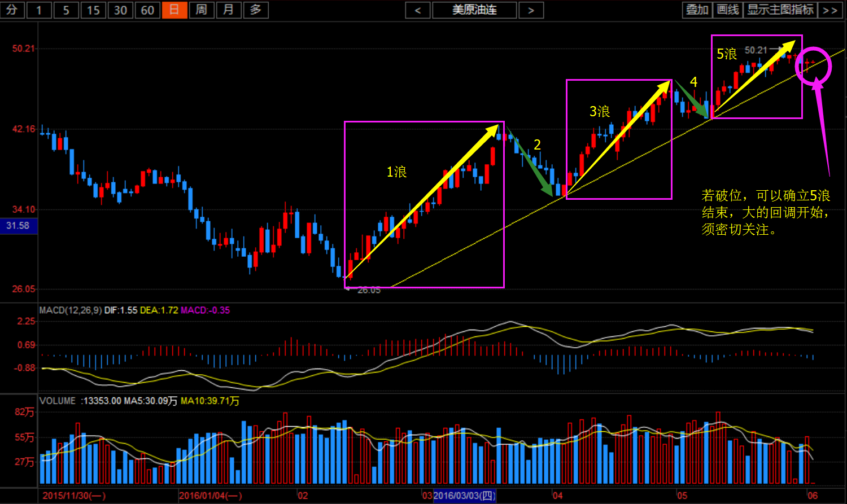847x504 pixels.
Task: Toggle the 日 daily chart period
Action: pyautogui.click(x=174, y=10)
